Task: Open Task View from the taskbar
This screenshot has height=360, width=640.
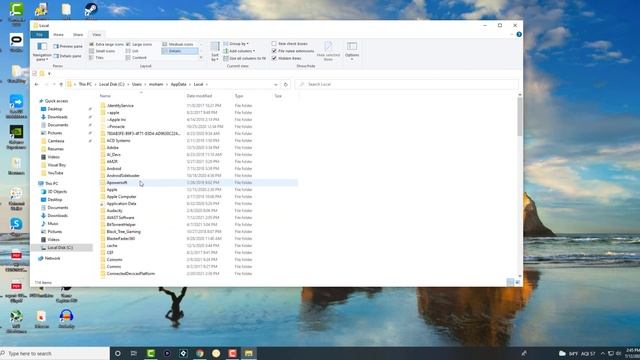Action: 134,353
